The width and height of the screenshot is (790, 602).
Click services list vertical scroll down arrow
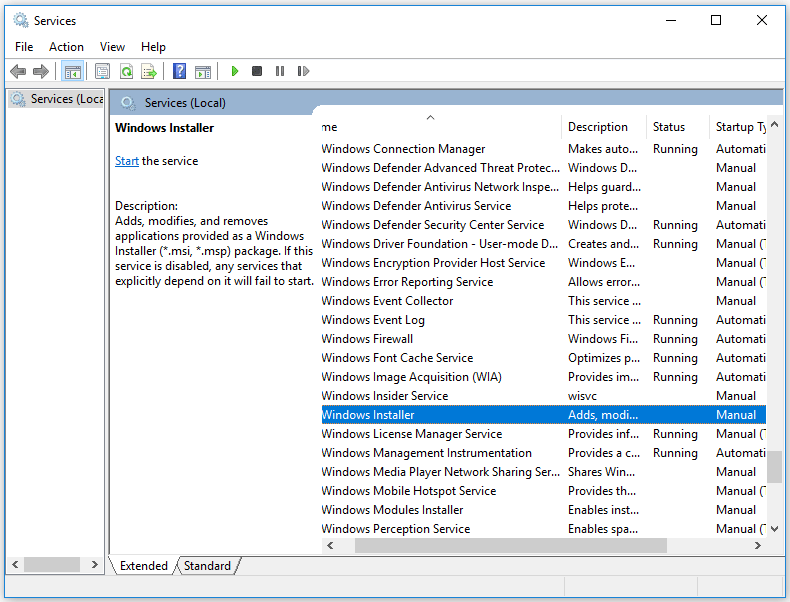click(775, 529)
